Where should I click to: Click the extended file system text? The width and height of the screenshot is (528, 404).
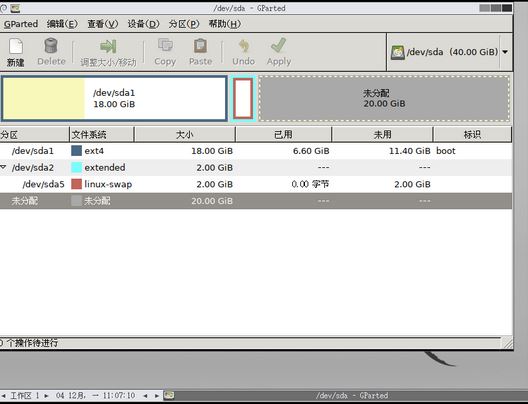pyautogui.click(x=105, y=167)
